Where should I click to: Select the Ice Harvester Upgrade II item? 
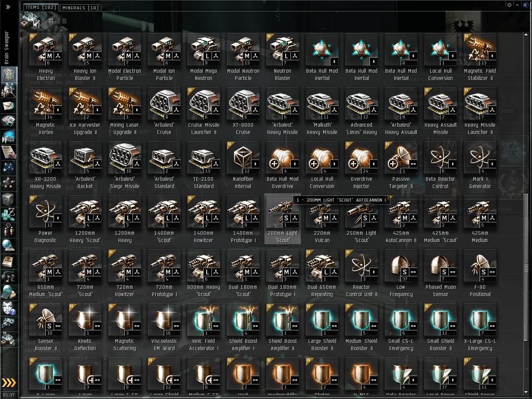pos(85,112)
